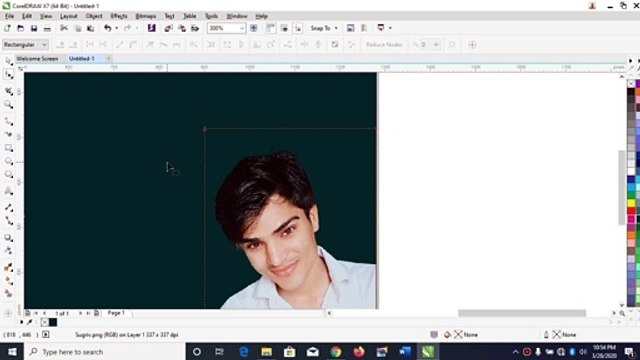Select the Parallel Dimension tool
The height and width of the screenshot is (360, 640).
click(x=9, y=207)
